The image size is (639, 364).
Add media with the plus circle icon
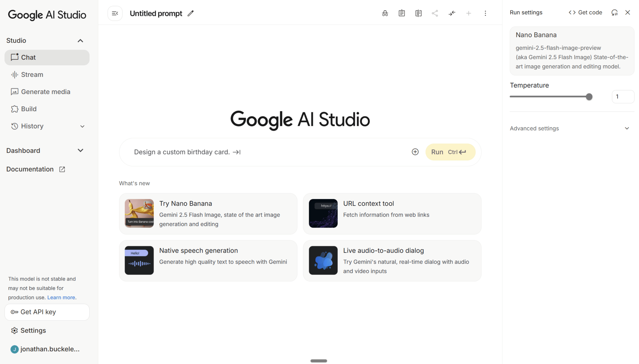(415, 152)
